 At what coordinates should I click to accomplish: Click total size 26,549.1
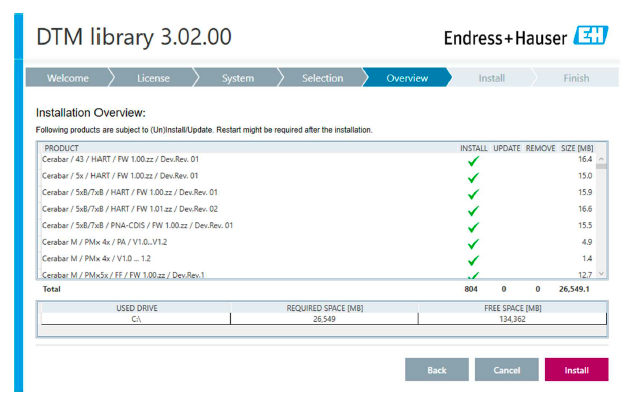tap(574, 289)
